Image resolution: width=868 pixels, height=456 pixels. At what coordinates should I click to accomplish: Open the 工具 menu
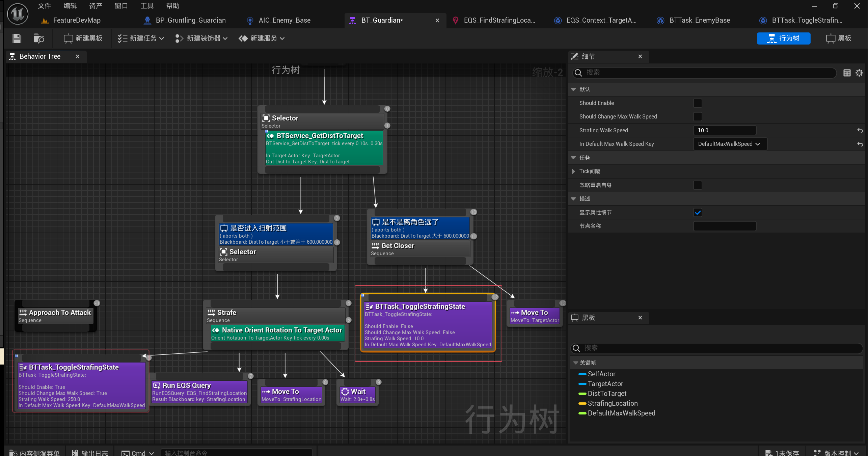coord(147,6)
